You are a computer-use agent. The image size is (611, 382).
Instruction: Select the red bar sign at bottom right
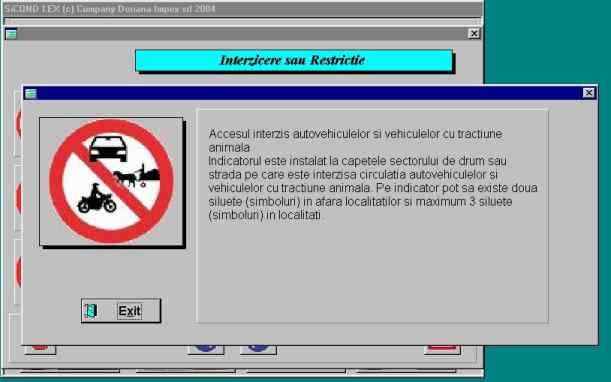coord(442,349)
